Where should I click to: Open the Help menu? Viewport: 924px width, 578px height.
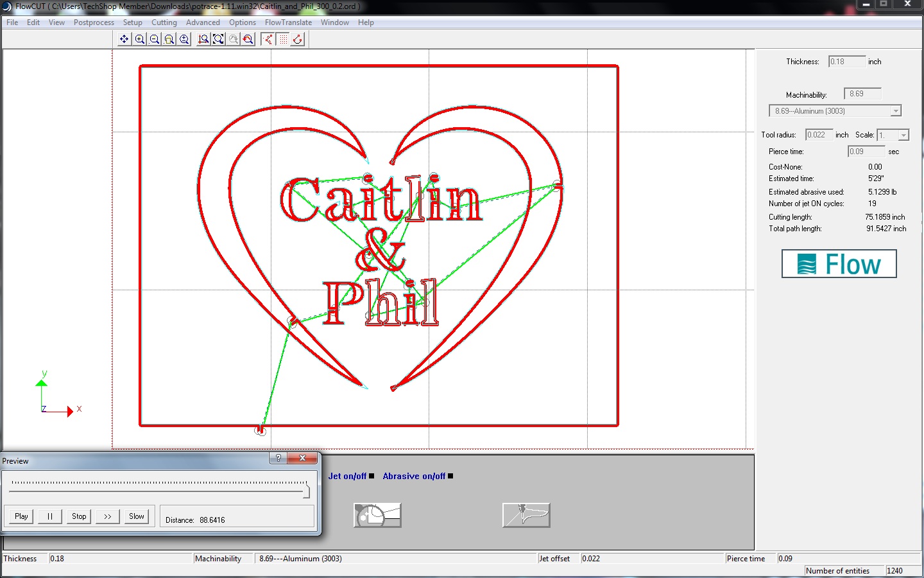click(x=366, y=22)
